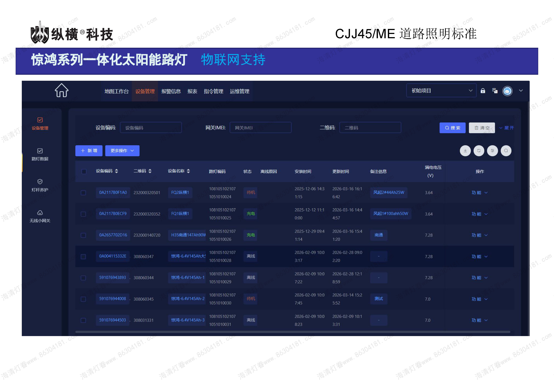Click the refresh icon above the table
Viewport: 554px width, 392px height.
pos(479,151)
